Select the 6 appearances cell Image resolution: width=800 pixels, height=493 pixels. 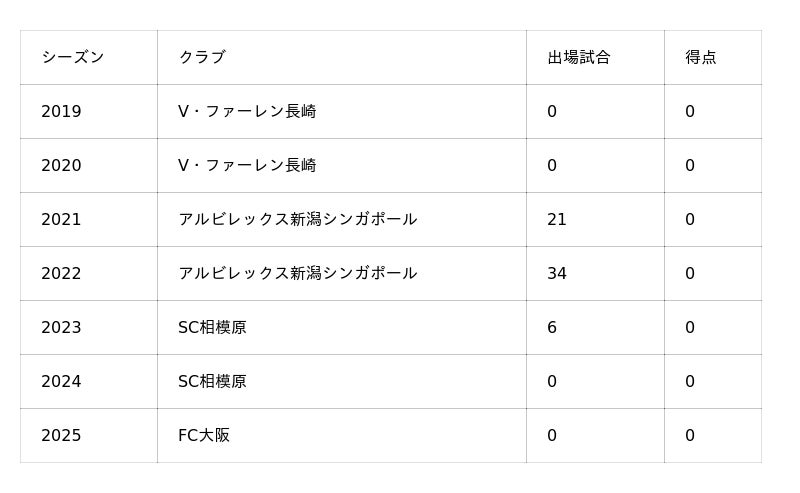(552, 328)
